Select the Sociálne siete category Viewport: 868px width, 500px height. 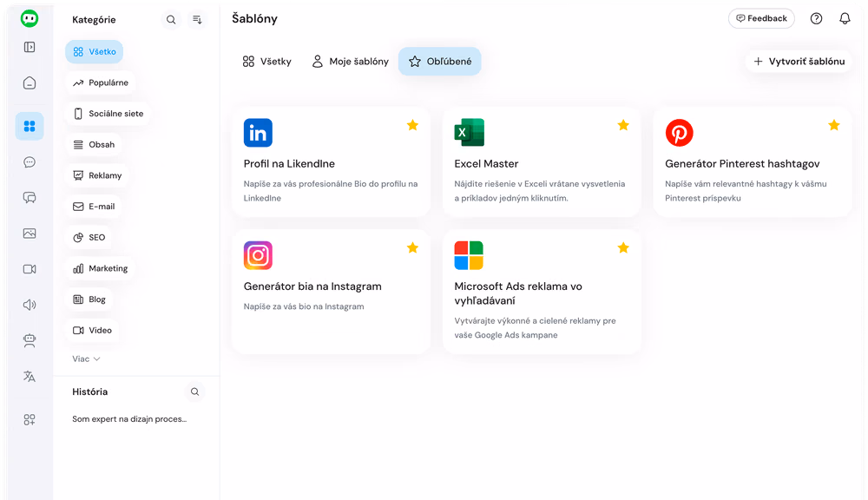coord(108,114)
